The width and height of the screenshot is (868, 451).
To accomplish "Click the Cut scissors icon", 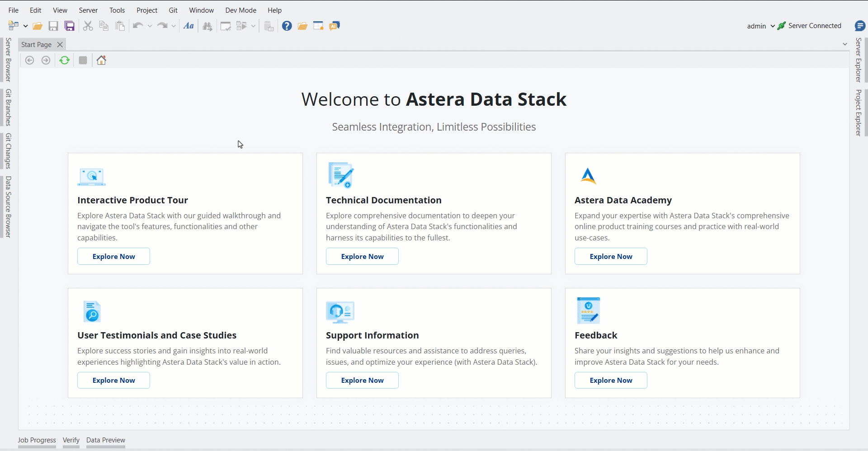I will coord(88,26).
